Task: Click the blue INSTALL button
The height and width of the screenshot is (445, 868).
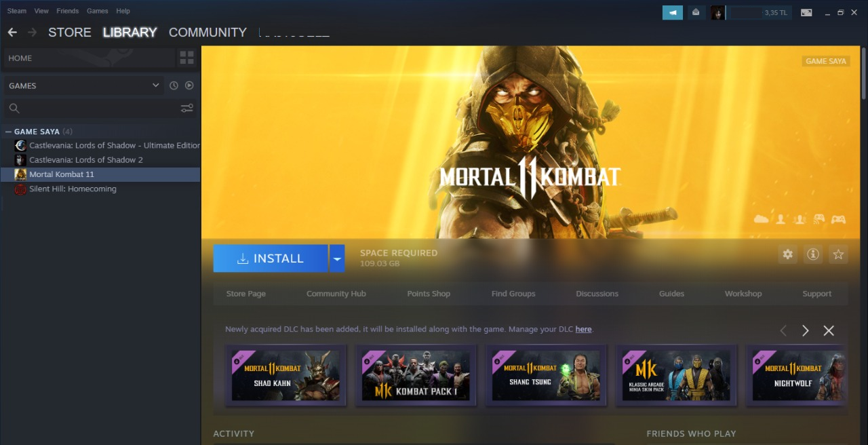Action: point(271,258)
